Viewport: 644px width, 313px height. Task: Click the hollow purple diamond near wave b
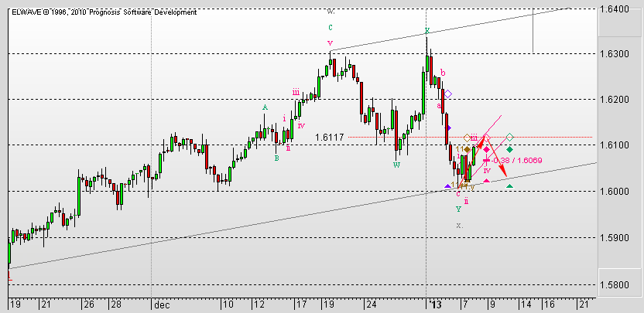click(447, 94)
